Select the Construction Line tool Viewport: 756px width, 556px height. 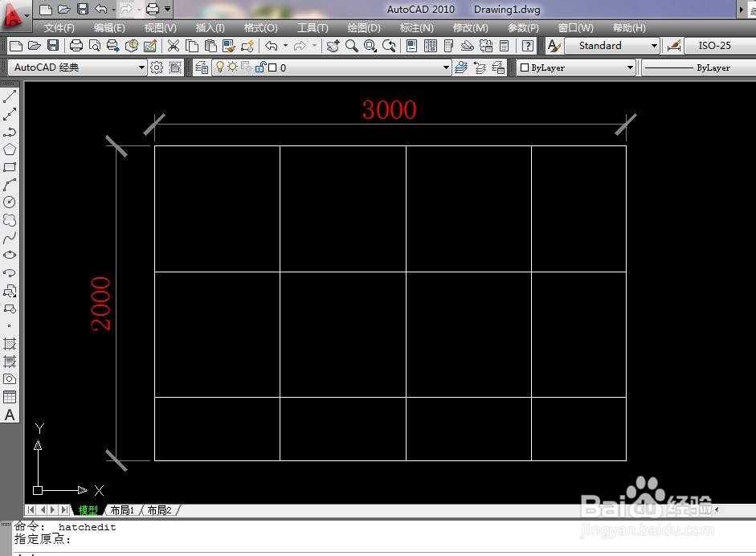point(10,114)
